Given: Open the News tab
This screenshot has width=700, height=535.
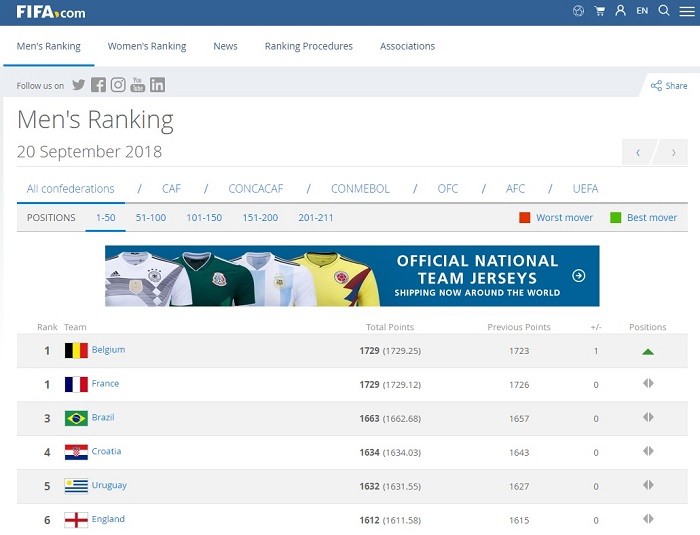Looking at the screenshot, I should pos(225,46).
